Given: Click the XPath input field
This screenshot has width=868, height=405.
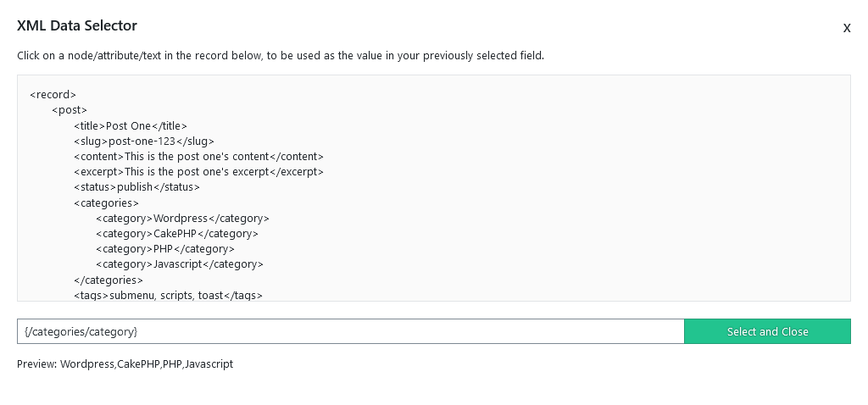Looking at the screenshot, I should click(x=351, y=331).
